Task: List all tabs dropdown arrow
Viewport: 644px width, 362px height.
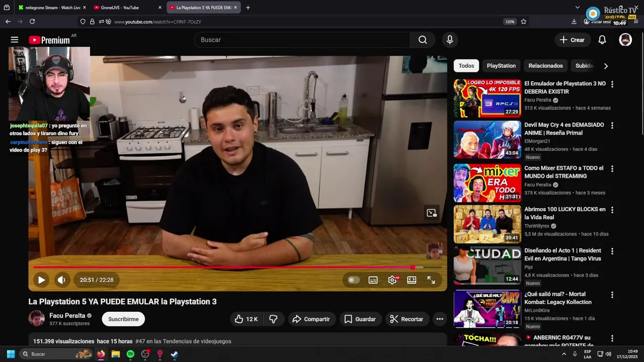Action: (578, 8)
